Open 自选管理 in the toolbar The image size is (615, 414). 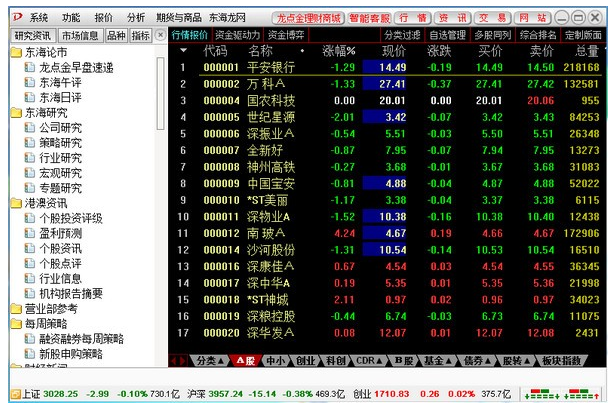tap(448, 35)
